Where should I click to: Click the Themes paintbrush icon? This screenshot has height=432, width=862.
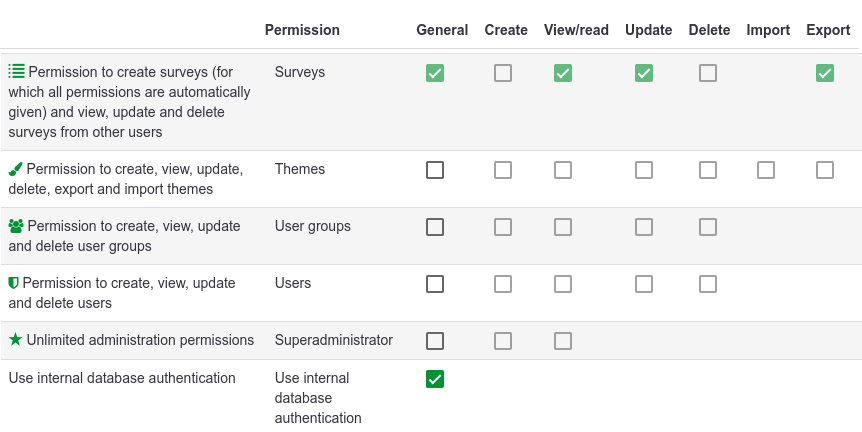click(x=15, y=169)
